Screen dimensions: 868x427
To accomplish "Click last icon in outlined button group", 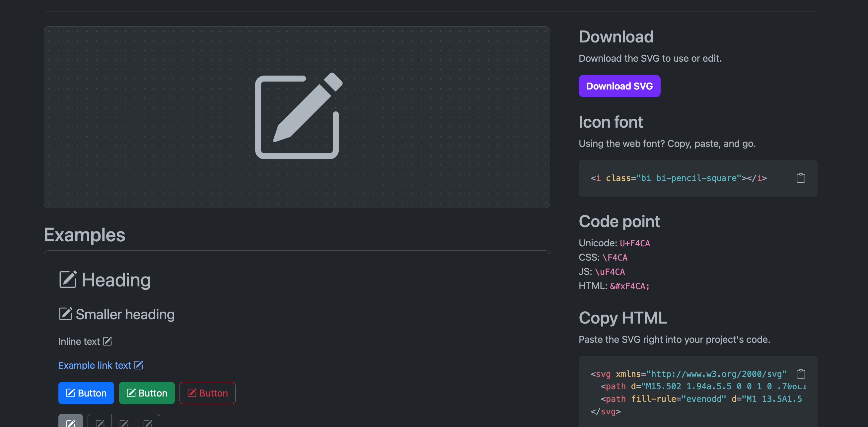I will [148, 422].
